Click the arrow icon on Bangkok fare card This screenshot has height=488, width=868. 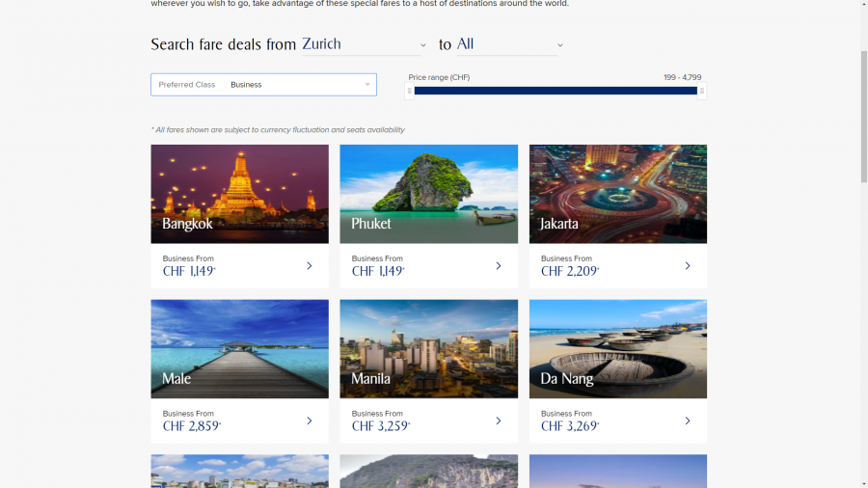(x=310, y=266)
